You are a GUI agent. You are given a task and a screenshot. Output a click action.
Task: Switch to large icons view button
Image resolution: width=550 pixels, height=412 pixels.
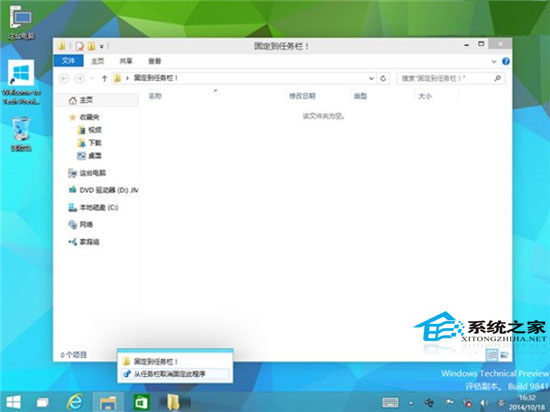504,355
